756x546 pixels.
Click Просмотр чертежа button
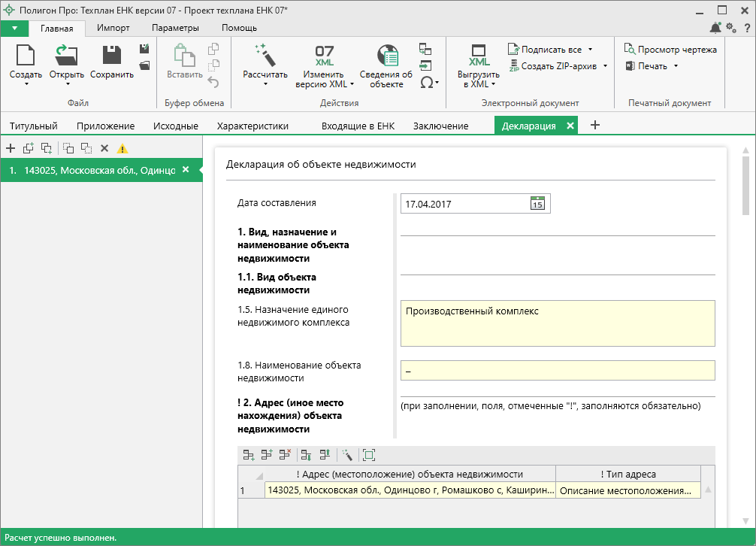[670, 50]
